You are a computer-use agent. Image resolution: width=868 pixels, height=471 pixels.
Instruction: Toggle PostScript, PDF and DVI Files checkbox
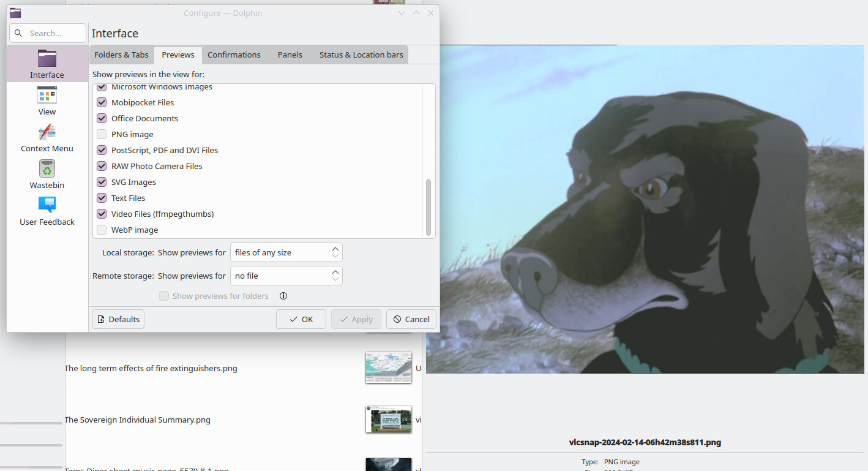102,150
